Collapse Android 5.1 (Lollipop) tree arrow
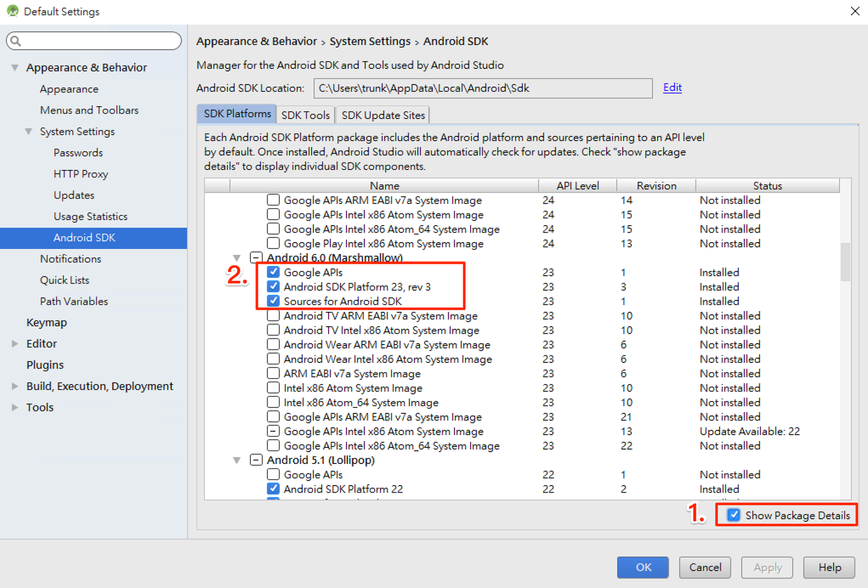The width and height of the screenshot is (868, 588). [x=237, y=460]
